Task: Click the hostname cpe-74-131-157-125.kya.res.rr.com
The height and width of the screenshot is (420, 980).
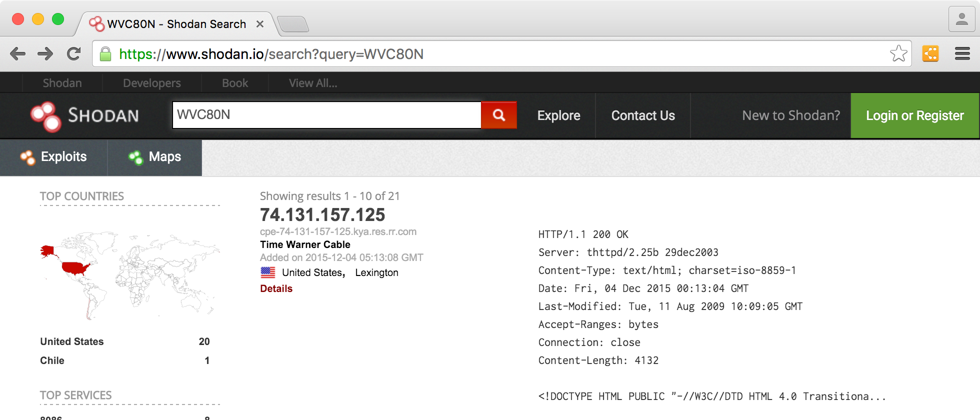Action: click(338, 231)
